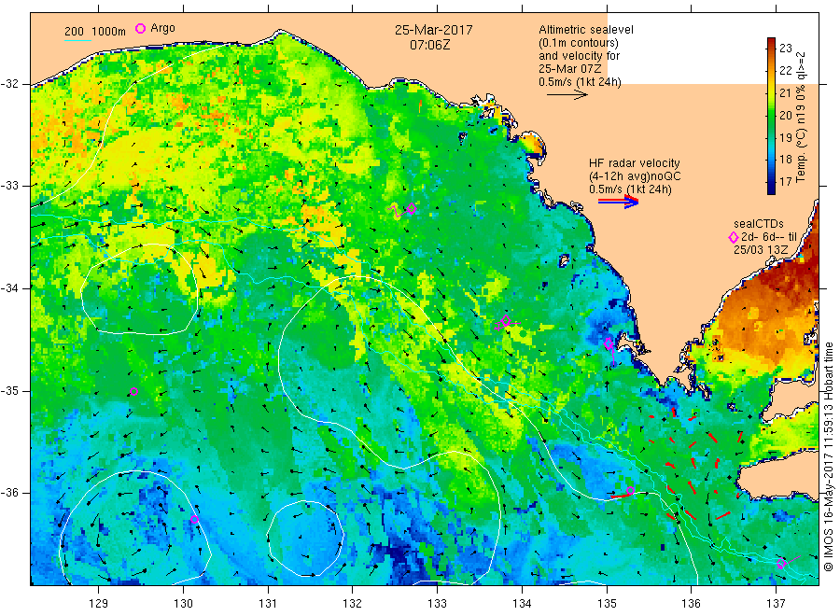Click the '07:06Z' time label
Image resolution: width=840 pixels, height=616 pixels.
tap(429, 46)
